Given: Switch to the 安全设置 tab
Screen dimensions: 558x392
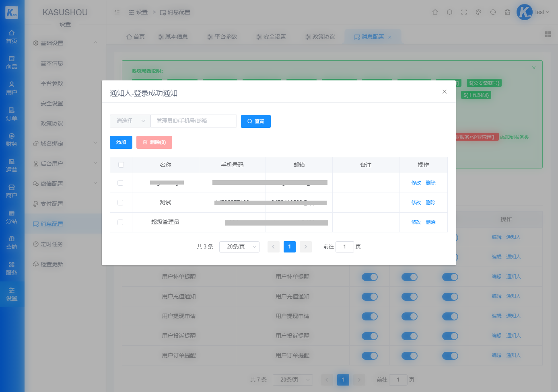Looking at the screenshot, I should coord(271,37).
